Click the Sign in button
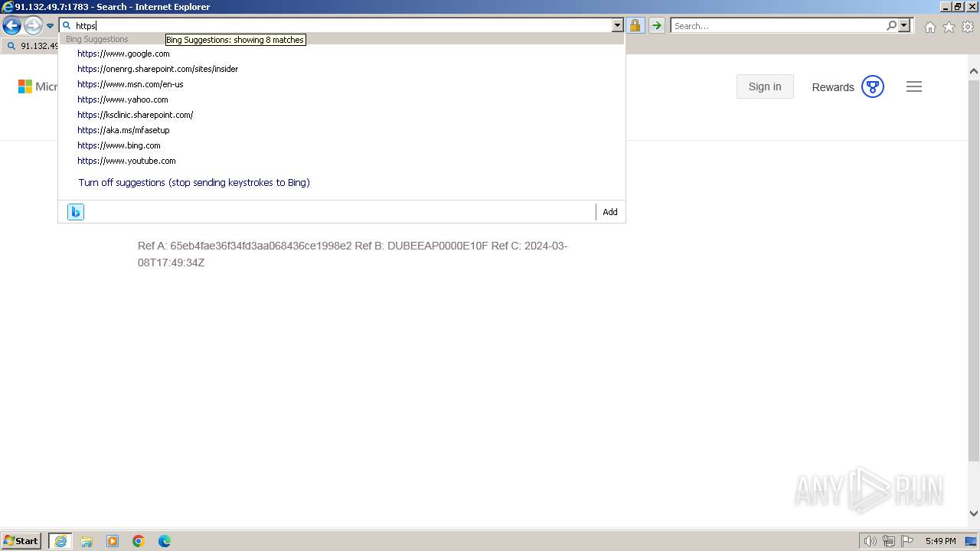The height and width of the screenshot is (551, 980). (765, 86)
